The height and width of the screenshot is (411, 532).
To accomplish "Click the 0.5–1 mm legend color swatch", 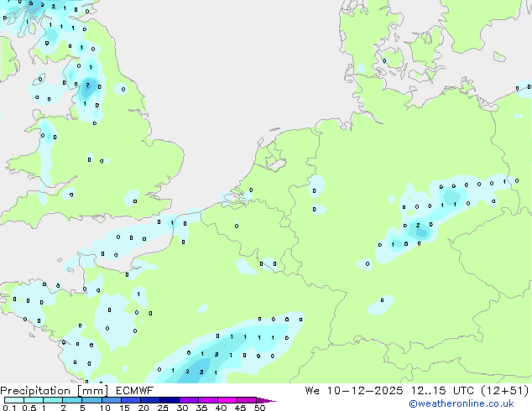I will (34, 400).
